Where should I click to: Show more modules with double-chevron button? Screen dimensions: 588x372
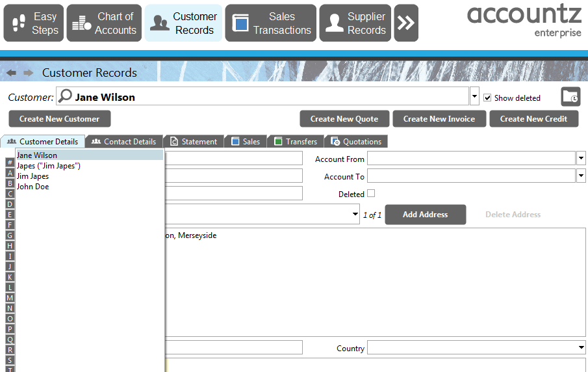coord(406,23)
